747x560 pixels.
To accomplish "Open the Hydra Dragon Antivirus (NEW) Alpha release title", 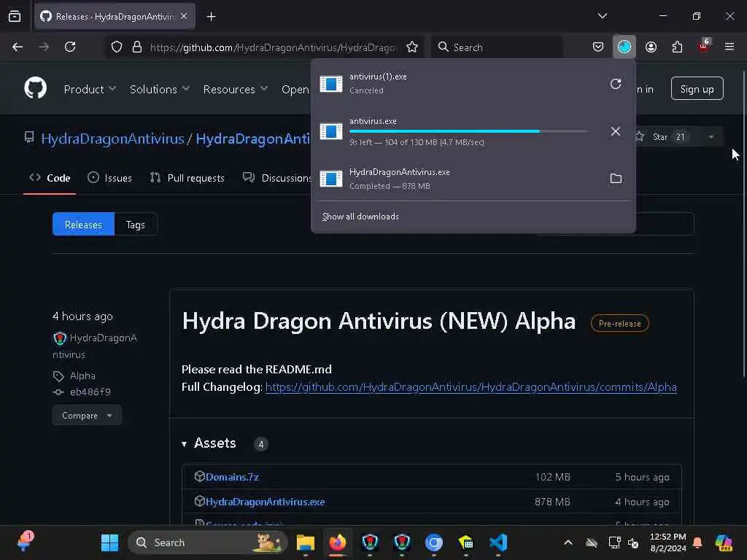I will tap(379, 321).
